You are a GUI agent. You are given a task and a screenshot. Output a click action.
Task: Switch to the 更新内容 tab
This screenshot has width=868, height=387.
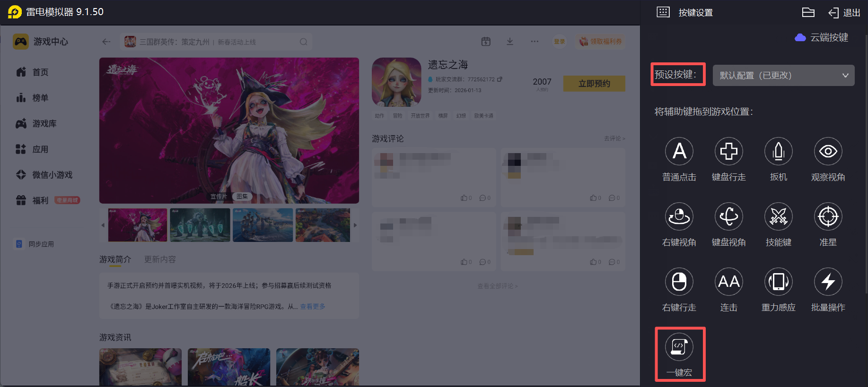click(160, 259)
